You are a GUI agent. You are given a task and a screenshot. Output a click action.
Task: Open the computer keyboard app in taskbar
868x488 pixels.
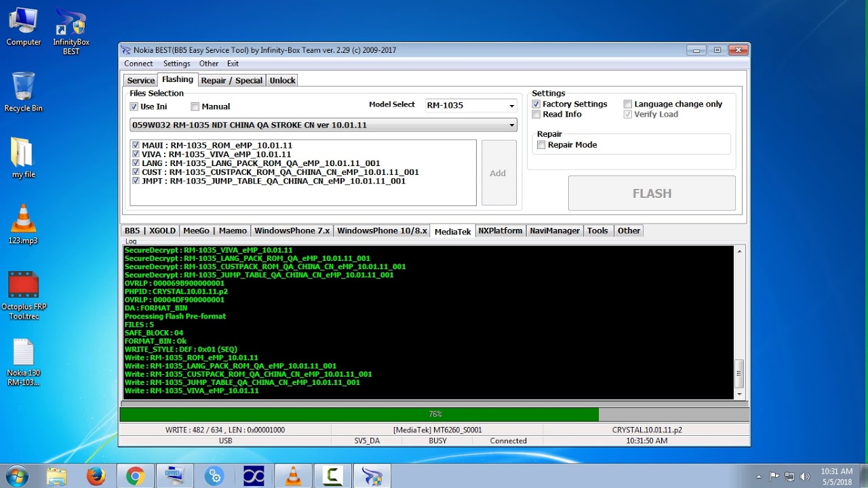click(174, 476)
